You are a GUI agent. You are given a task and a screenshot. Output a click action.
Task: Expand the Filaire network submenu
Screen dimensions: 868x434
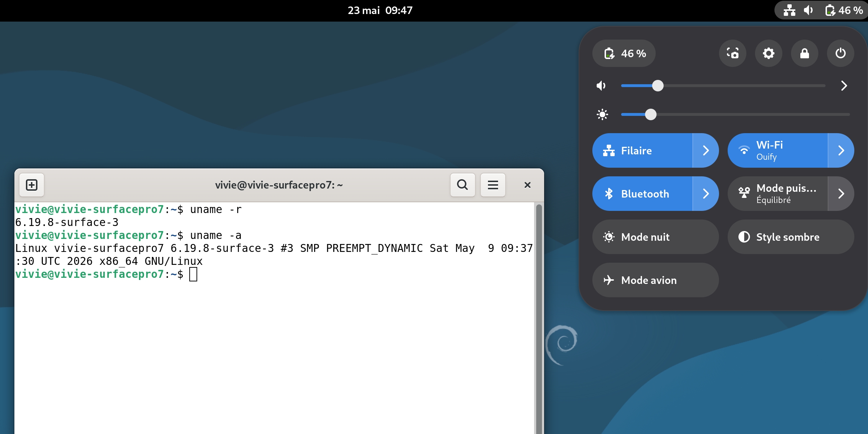[706, 150]
